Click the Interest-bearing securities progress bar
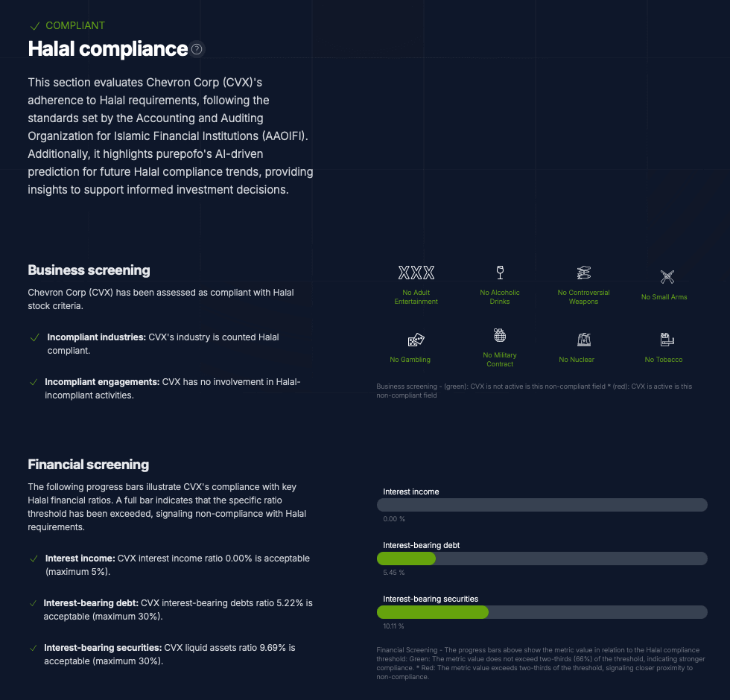730x700 pixels. [x=542, y=612]
